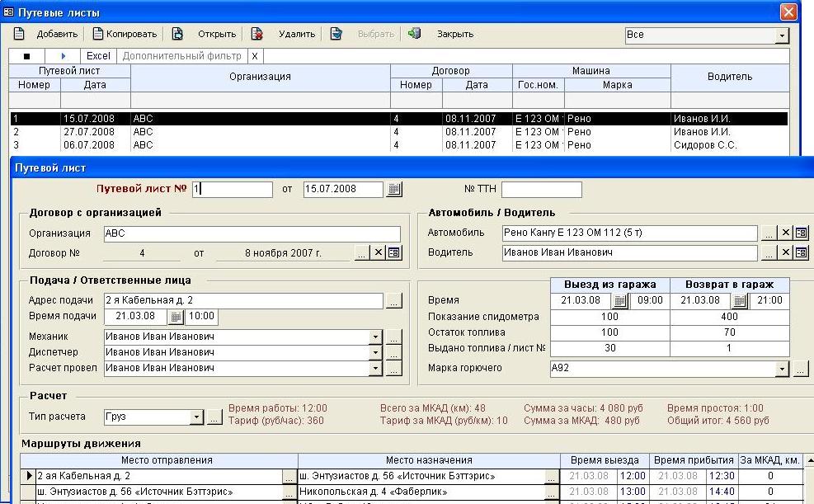Click departure time 12:00 in routes

click(x=633, y=476)
